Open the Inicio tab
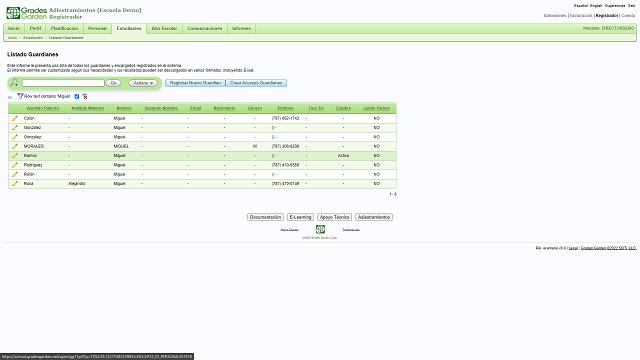 14,29
